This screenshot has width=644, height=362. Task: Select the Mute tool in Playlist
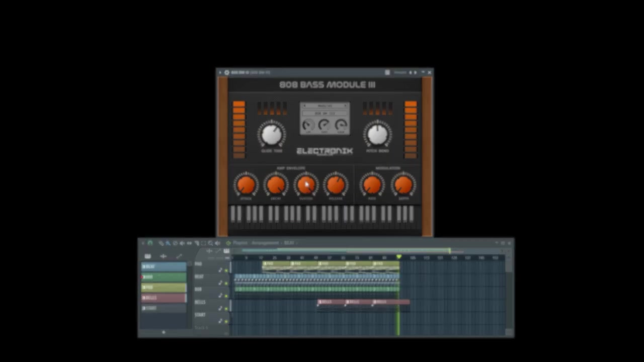[x=182, y=243]
